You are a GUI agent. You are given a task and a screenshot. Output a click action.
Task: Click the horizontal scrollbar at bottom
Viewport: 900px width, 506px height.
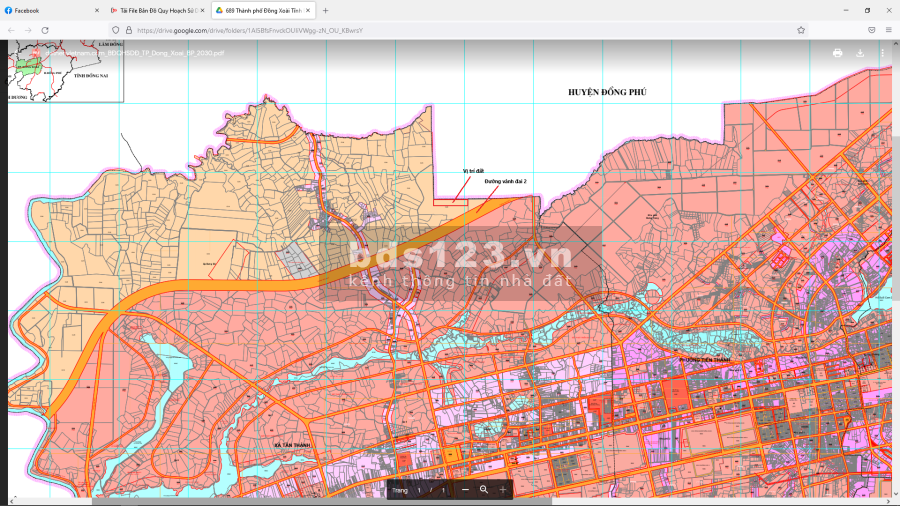coord(321,501)
